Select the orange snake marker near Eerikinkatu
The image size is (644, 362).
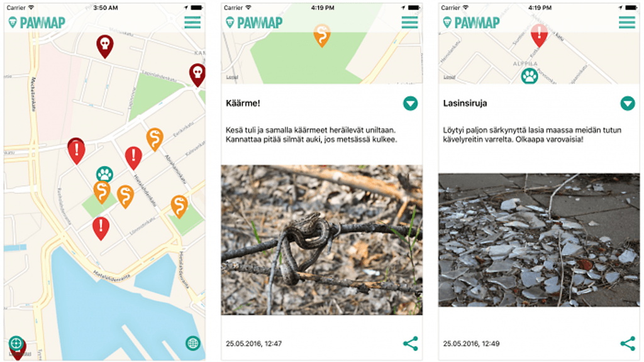[x=155, y=139]
